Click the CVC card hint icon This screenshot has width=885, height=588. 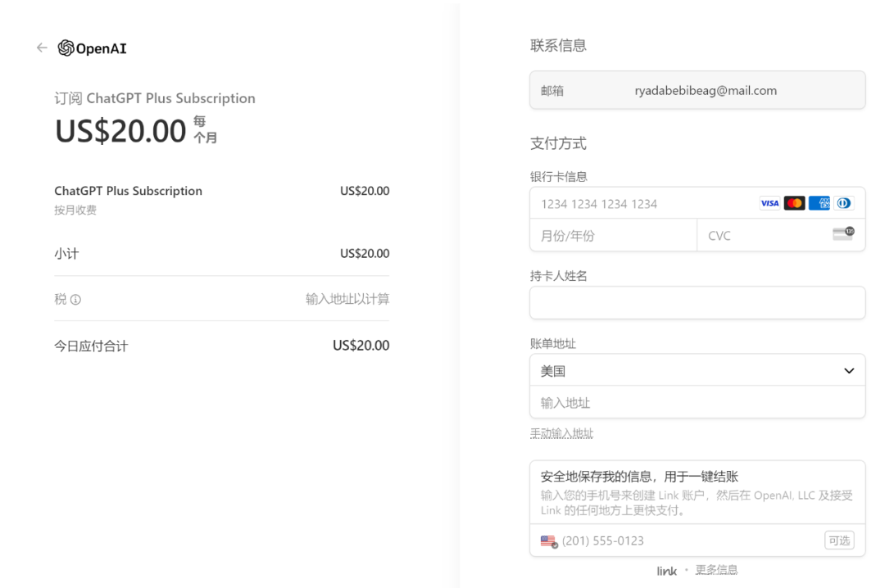pos(842,234)
